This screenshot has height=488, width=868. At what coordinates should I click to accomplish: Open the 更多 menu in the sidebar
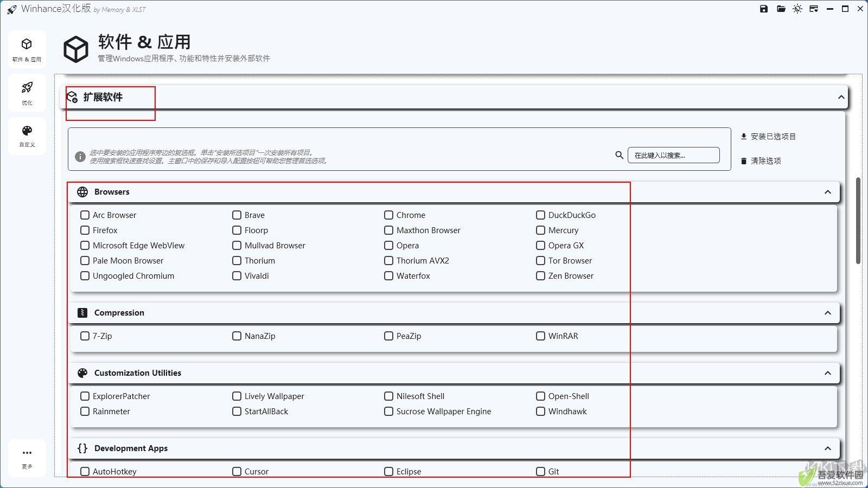click(x=27, y=458)
